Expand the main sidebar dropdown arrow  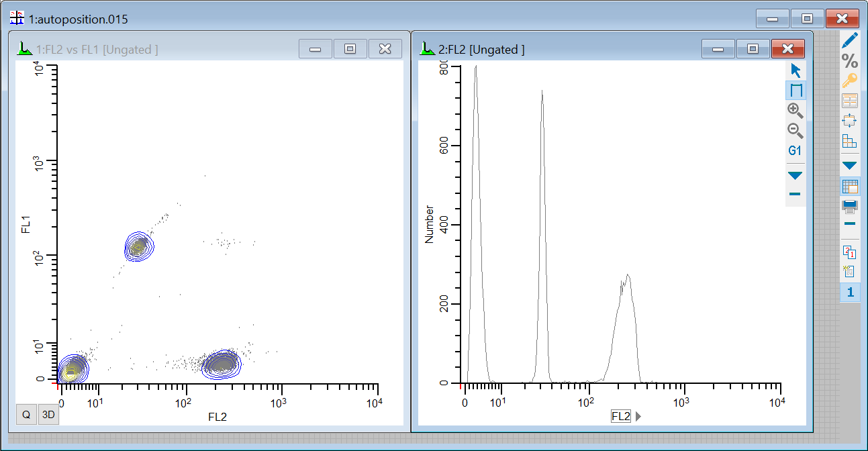pos(850,165)
